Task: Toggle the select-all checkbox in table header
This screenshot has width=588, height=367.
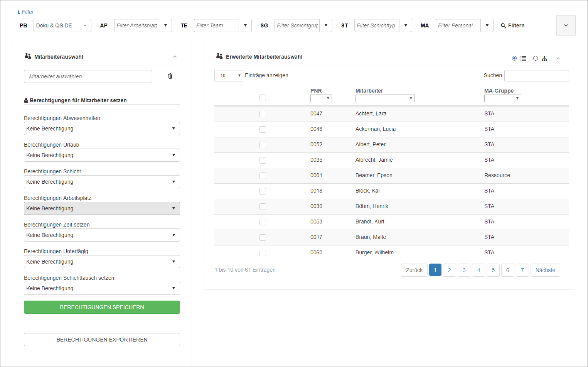Action: click(x=263, y=98)
